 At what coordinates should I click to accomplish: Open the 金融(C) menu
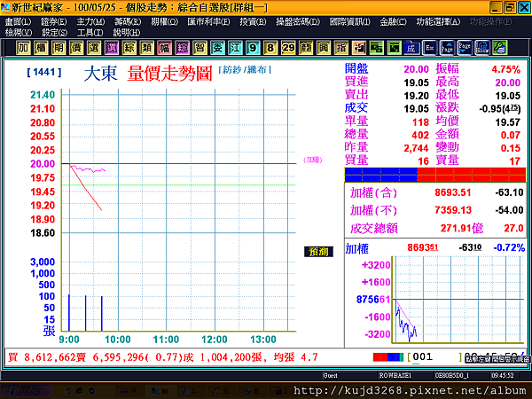[x=393, y=21]
